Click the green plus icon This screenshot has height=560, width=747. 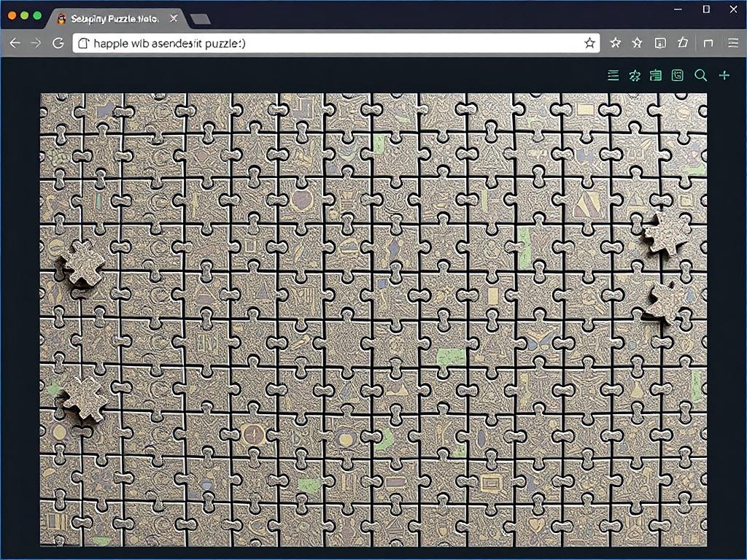coord(724,75)
